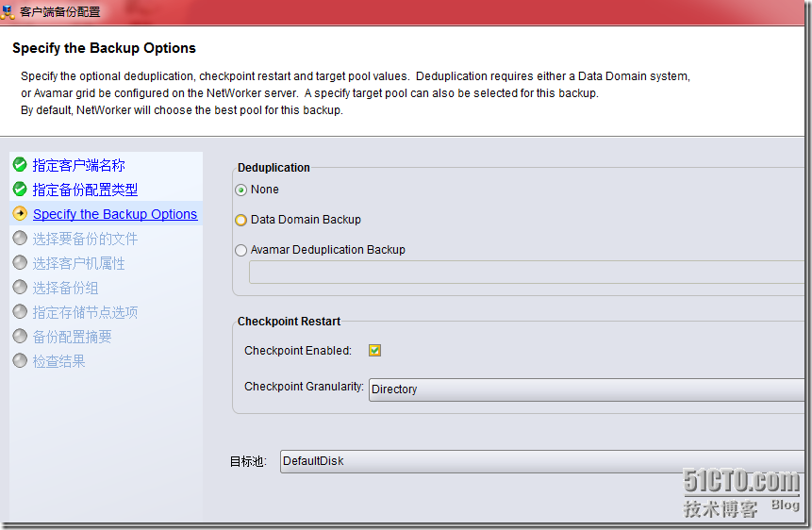812x530 pixels.
Task: Go to step 指定客户端名称
Action: point(78,165)
